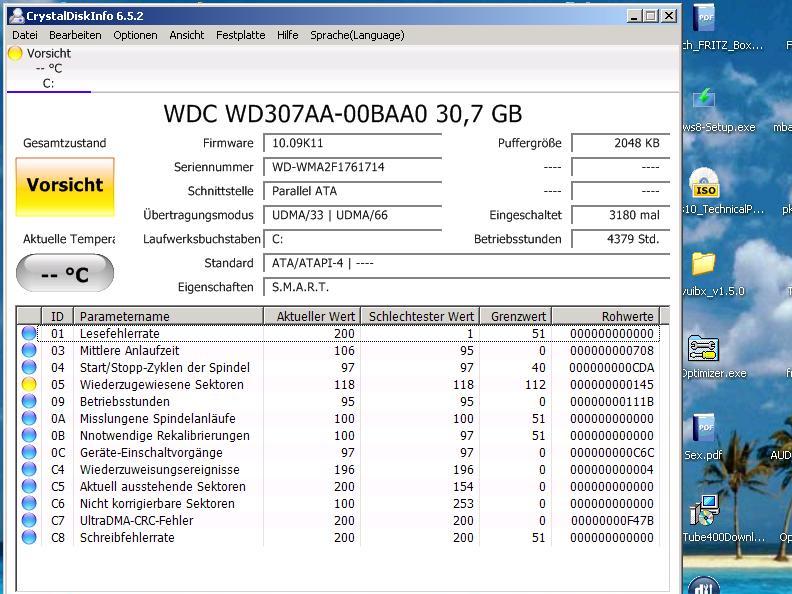Click the Seriennummer field WD-WMA2F1761714
Image resolution: width=792 pixels, height=594 pixels.
click(353, 167)
